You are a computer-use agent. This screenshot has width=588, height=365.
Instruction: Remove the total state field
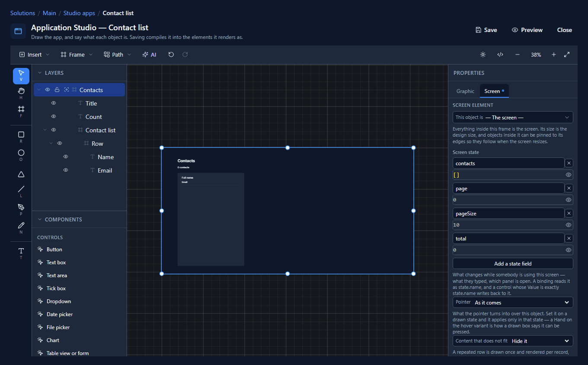(x=569, y=238)
